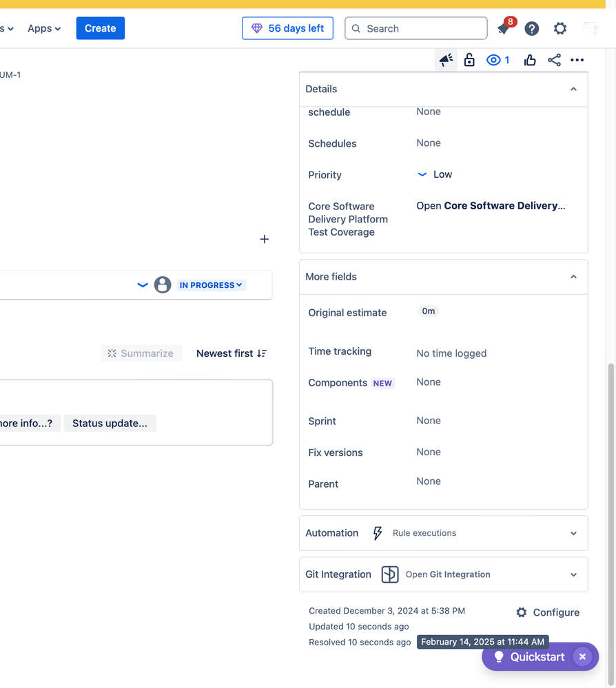
Task: Edit the Fix versions None value
Action: pyautogui.click(x=429, y=452)
